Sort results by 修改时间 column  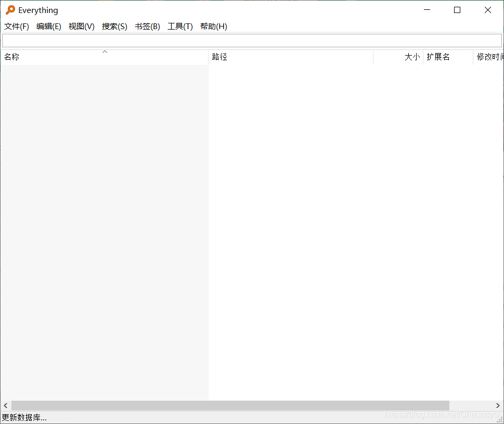(488, 57)
